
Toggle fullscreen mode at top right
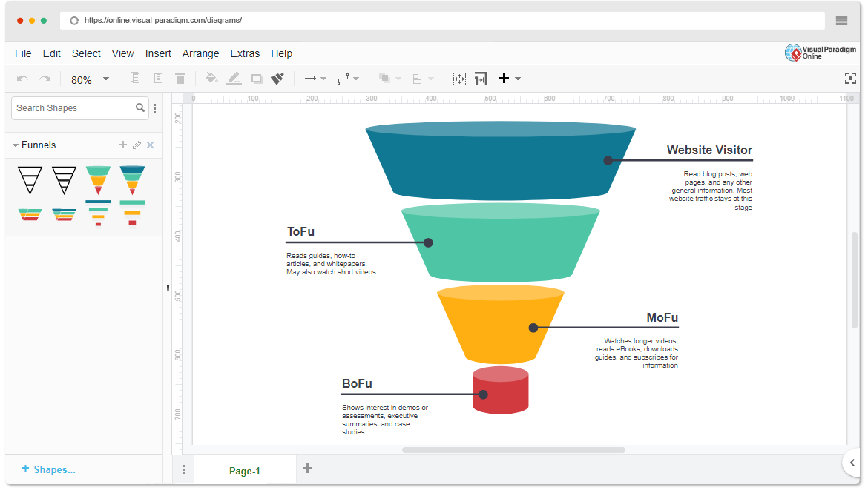pos(850,79)
